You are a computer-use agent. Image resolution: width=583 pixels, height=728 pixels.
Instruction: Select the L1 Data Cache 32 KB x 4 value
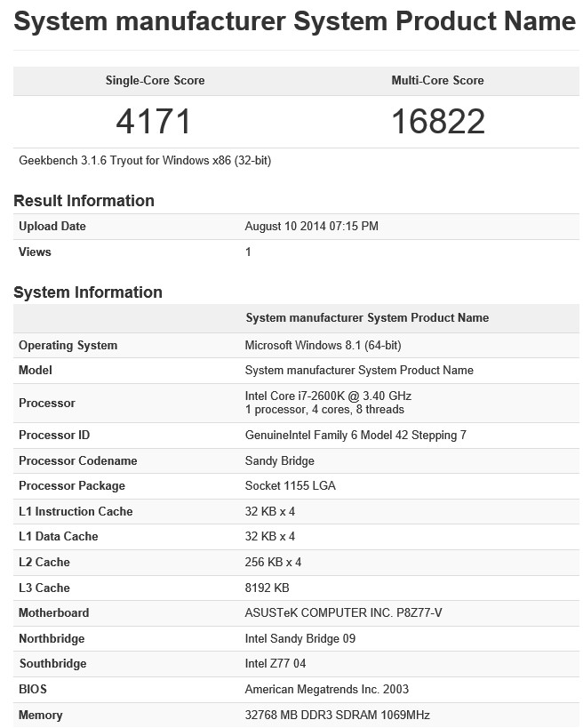[269, 536]
